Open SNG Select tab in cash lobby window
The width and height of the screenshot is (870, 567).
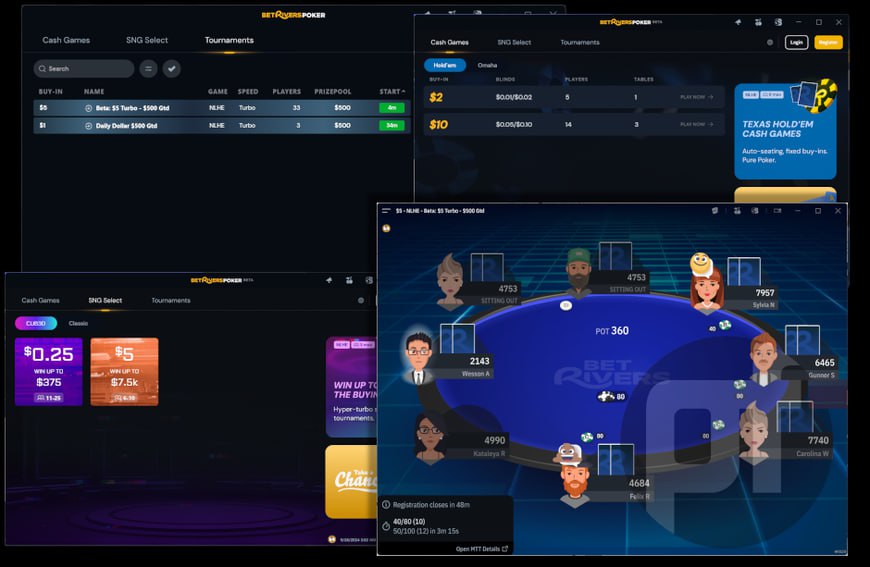(x=514, y=42)
